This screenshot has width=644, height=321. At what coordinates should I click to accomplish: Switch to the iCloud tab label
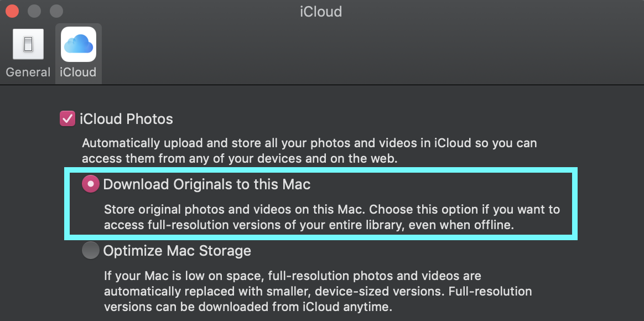point(78,73)
